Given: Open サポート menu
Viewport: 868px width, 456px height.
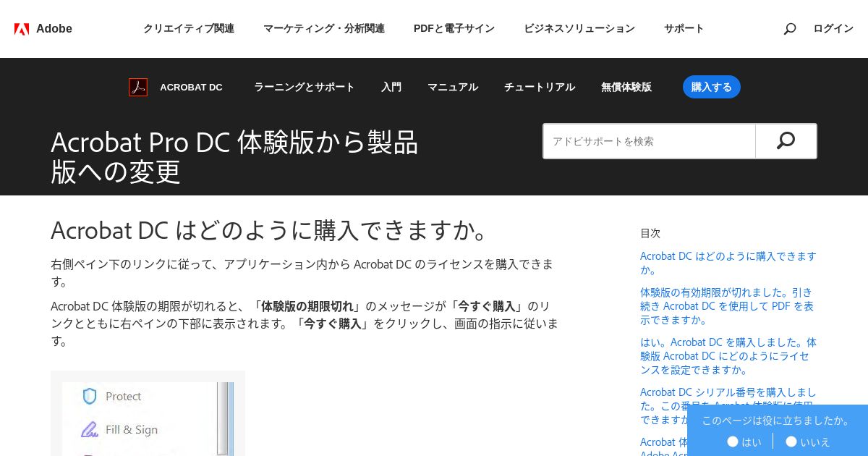Looking at the screenshot, I should 684,29.
